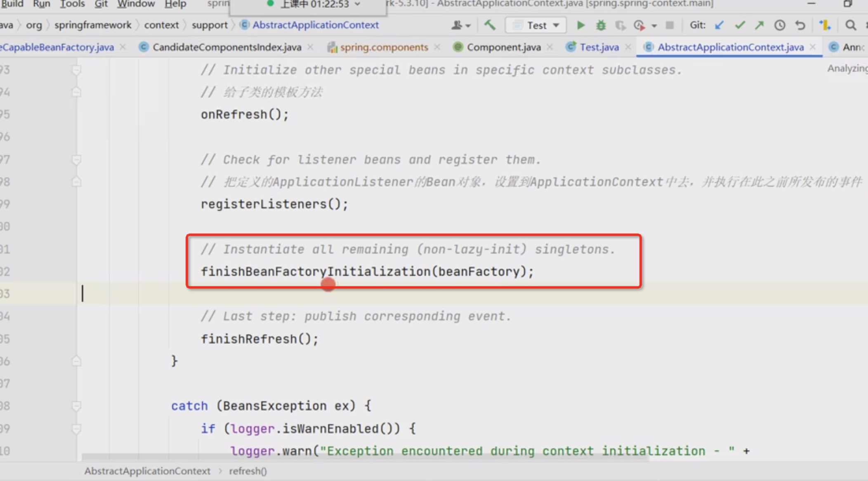868x481 pixels.
Task: Switch to Component.java tab
Action: point(503,47)
